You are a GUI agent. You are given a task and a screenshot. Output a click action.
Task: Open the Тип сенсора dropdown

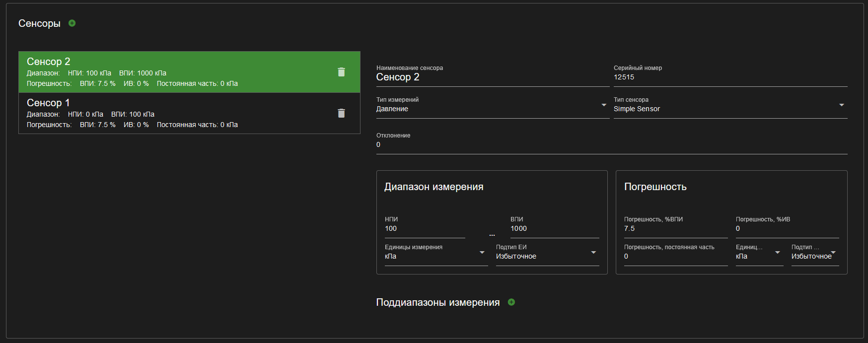click(730, 106)
